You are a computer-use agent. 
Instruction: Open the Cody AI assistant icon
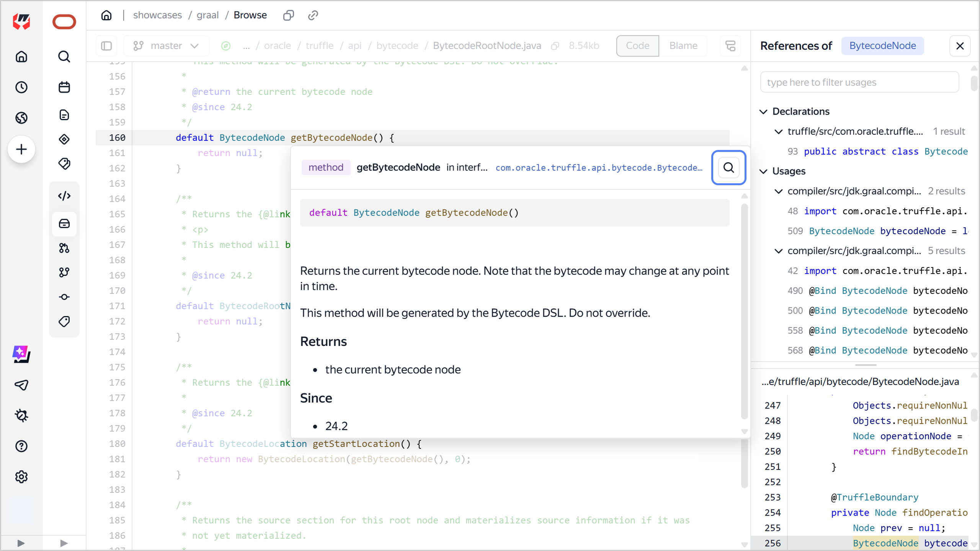(21, 354)
